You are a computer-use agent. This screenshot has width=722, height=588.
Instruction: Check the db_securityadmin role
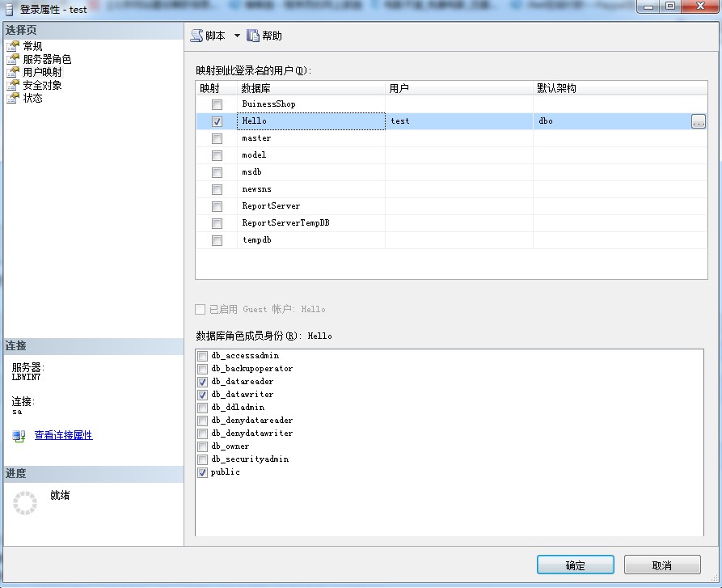coord(202,459)
